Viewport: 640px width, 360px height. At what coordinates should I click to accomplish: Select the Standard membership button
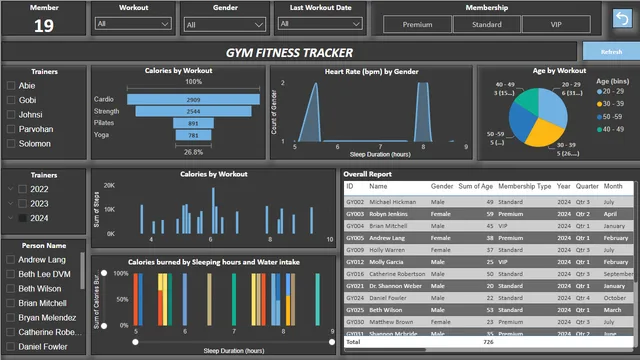[x=487, y=24]
